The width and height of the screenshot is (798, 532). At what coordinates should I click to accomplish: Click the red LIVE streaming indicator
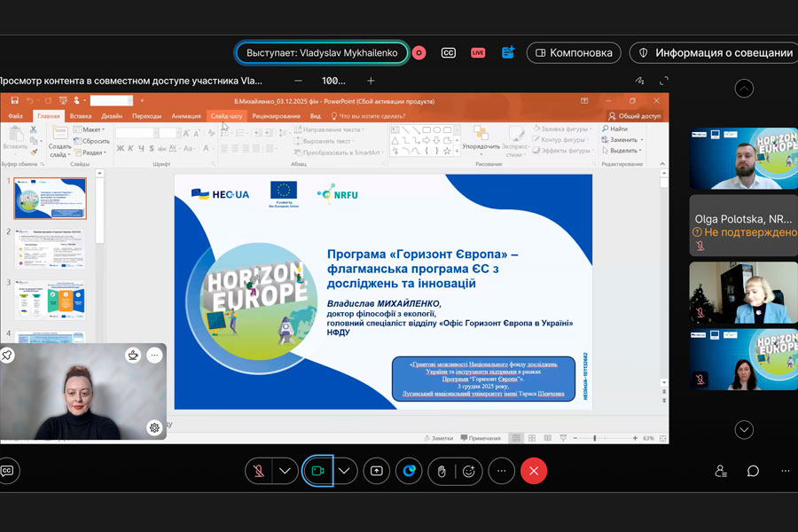pyautogui.click(x=478, y=53)
